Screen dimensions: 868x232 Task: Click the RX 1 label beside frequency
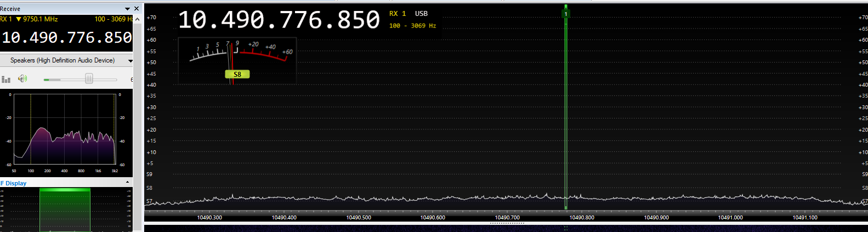click(398, 14)
